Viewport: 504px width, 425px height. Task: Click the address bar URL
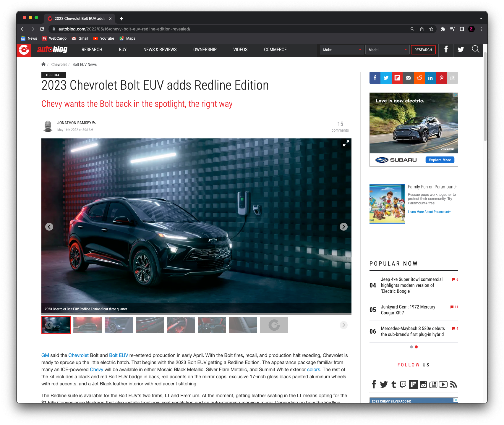tap(124, 29)
